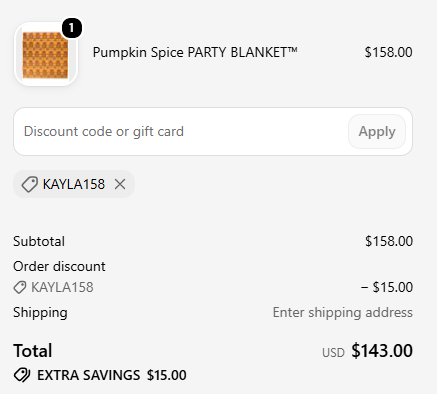
Task: Click the minus $15.00 discount amount
Action: tap(387, 287)
